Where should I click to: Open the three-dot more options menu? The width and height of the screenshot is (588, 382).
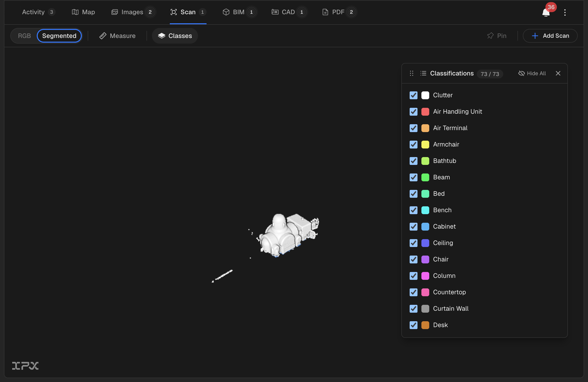[565, 12]
